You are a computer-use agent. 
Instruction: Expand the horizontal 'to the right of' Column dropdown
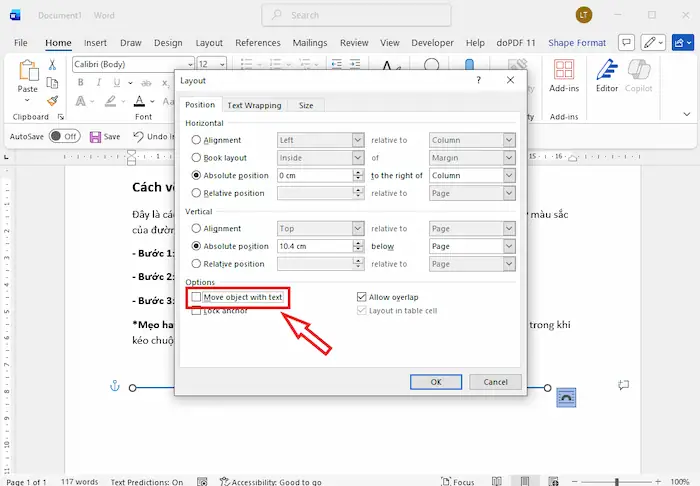pos(509,175)
